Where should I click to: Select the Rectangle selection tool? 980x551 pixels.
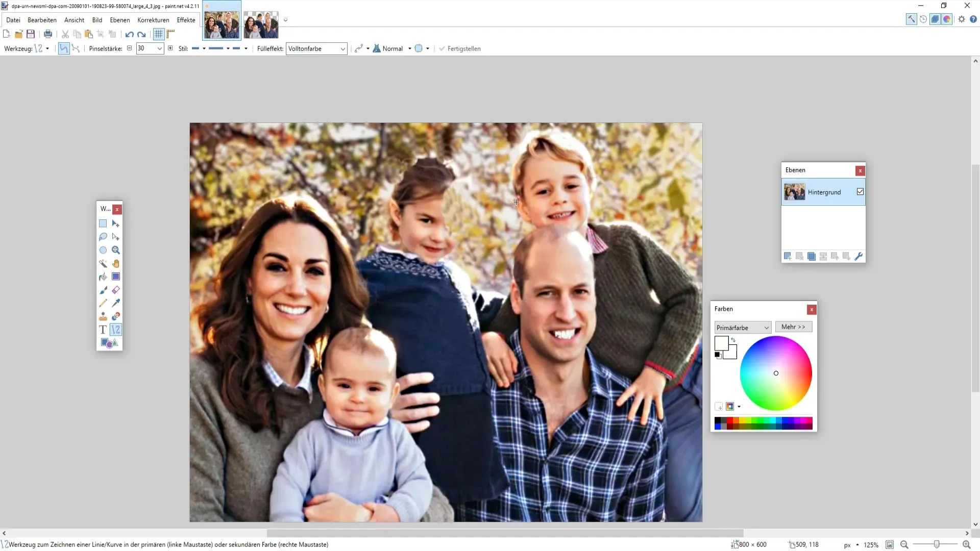click(x=102, y=223)
